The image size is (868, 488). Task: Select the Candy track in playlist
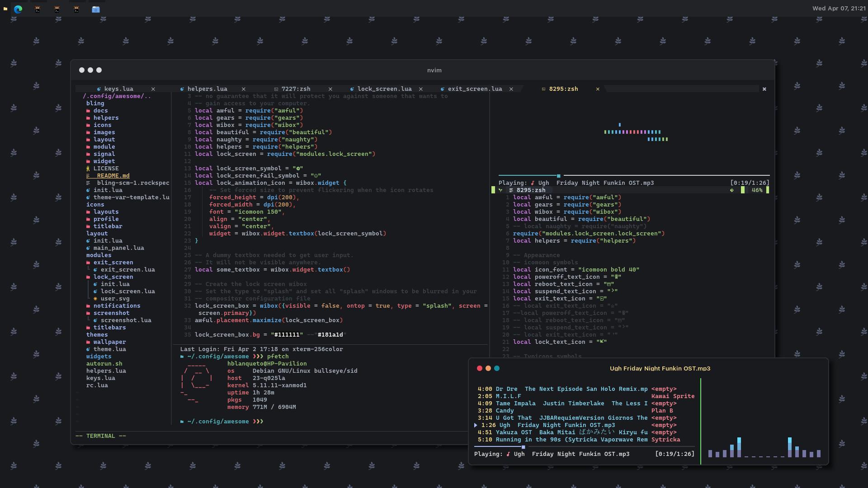point(505,411)
